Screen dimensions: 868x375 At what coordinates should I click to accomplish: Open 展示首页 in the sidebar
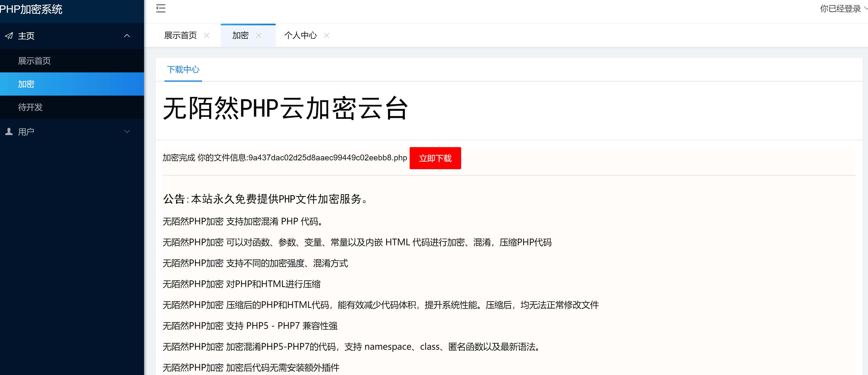click(34, 61)
